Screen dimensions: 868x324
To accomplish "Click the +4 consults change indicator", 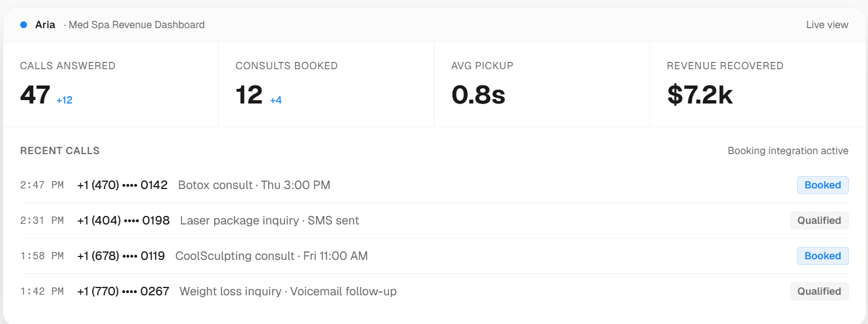I will point(275,100).
